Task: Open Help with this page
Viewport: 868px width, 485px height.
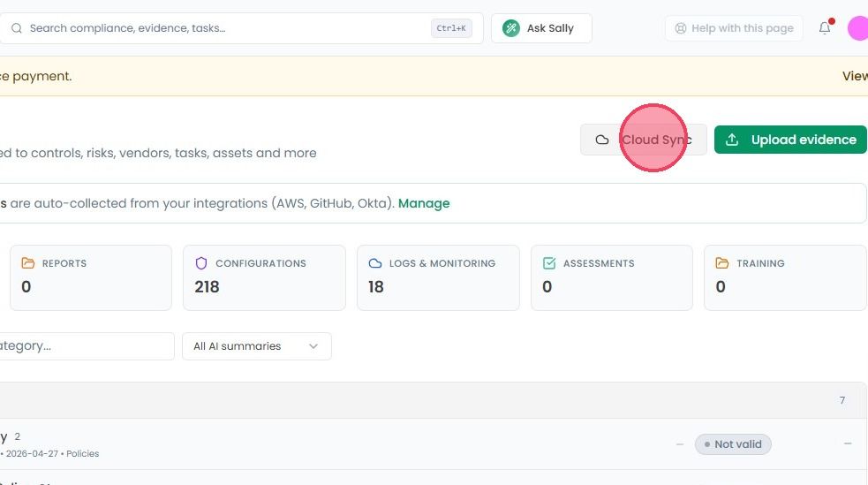Action: click(734, 28)
